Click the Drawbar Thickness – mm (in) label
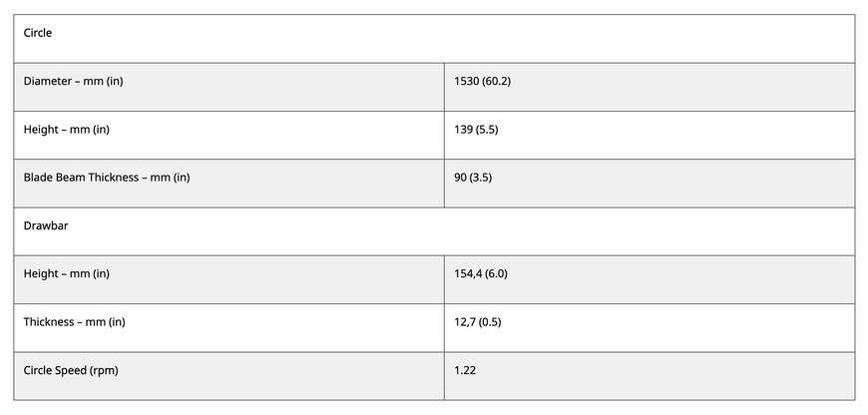The height and width of the screenshot is (415, 868). point(75,322)
